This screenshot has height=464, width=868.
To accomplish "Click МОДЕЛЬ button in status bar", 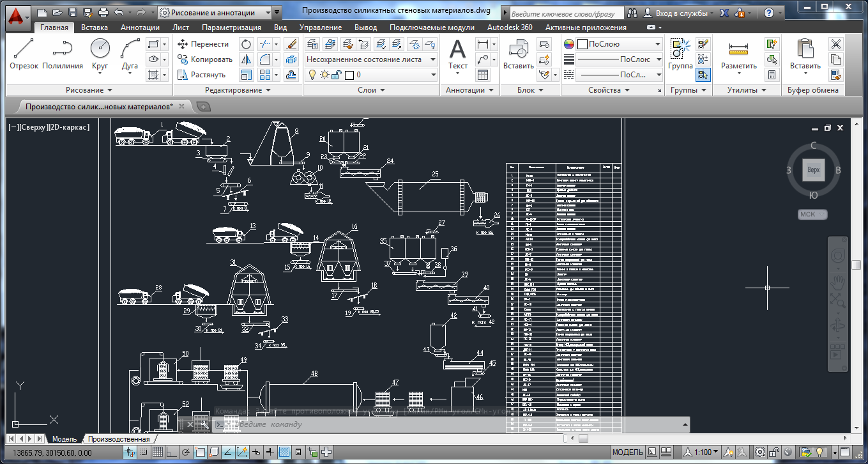I will pos(628,452).
